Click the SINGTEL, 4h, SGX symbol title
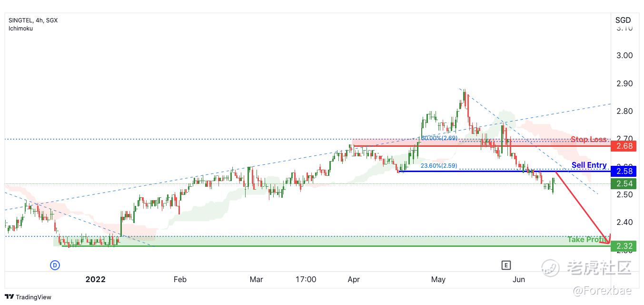 tap(33, 20)
